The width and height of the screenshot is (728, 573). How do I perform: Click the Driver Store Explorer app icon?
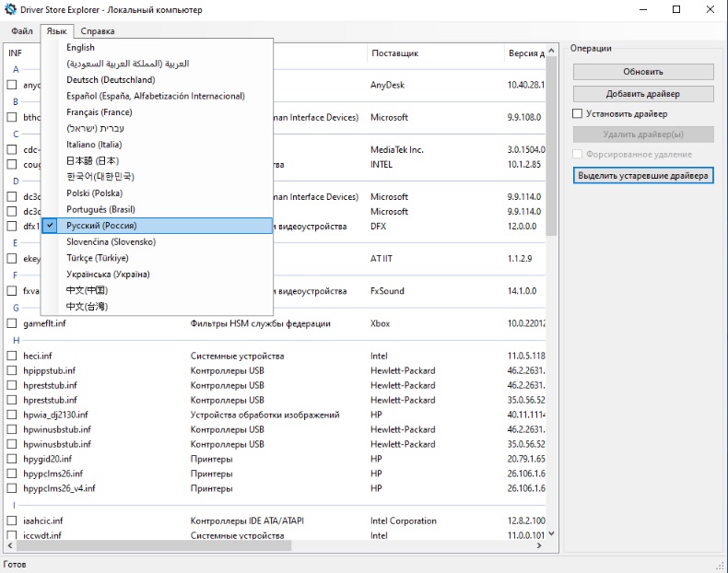[x=11, y=10]
